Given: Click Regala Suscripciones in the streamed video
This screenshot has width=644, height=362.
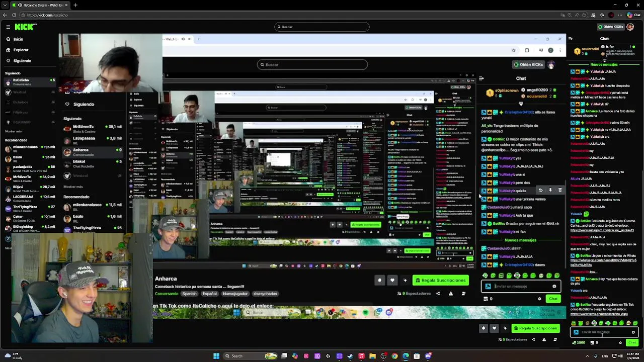Looking at the screenshot, I should click(x=440, y=280).
